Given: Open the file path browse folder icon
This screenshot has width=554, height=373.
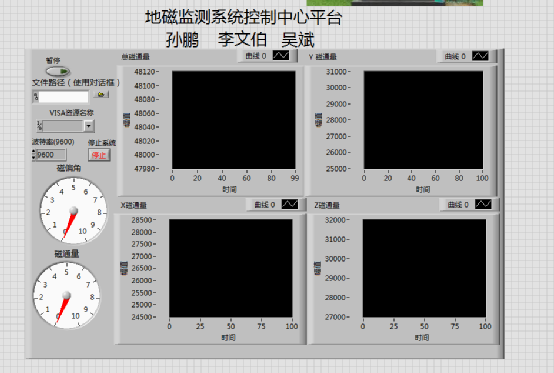Looking at the screenshot, I should click(x=101, y=95).
